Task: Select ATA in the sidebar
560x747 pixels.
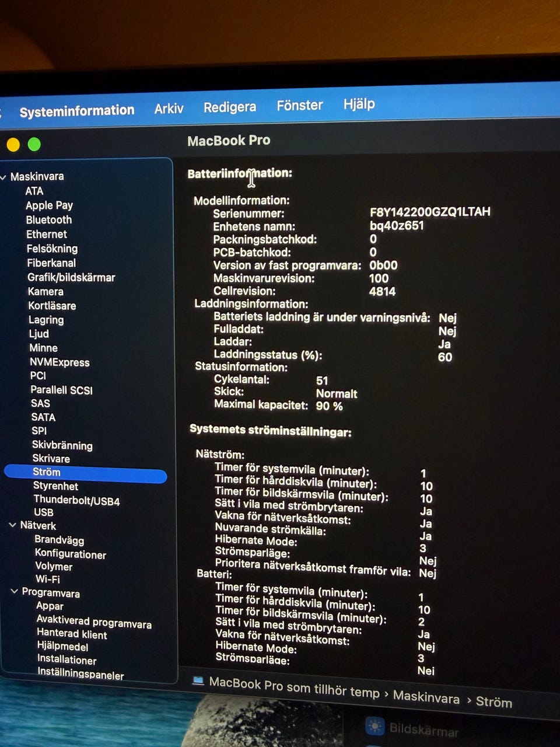Action: (x=34, y=191)
